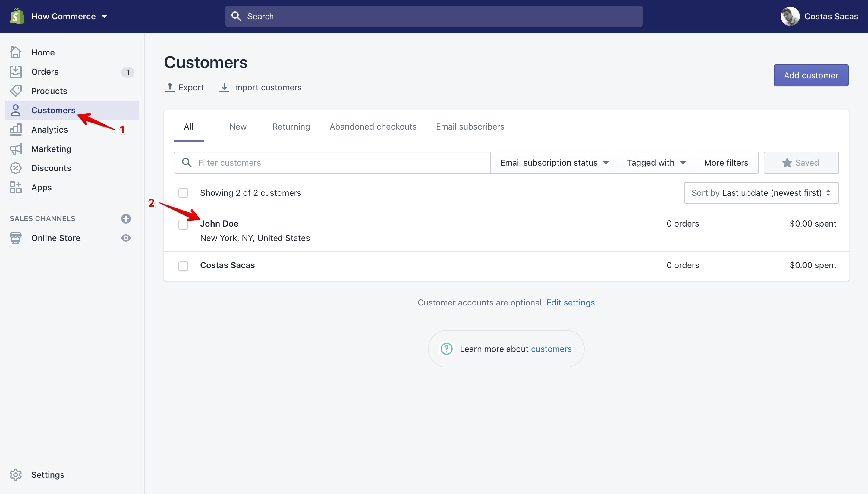This screenshot has height=494, width=868.
Task: Focus the Filter customers input
Action: [332, 163]
